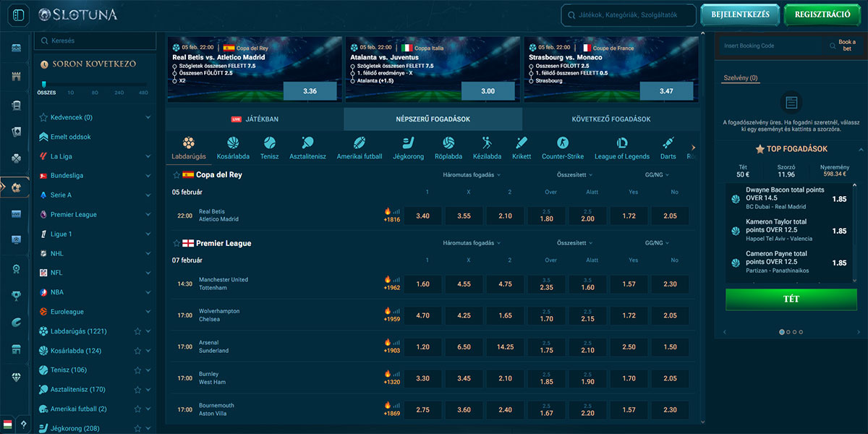
Task: Expand the Bundesliga sidebar section
Action: click(148, 176)
